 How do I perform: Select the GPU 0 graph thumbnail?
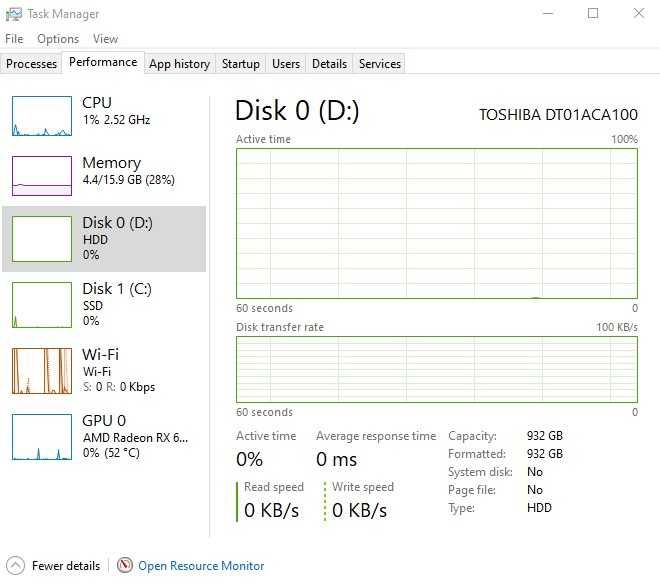[42, 436]
